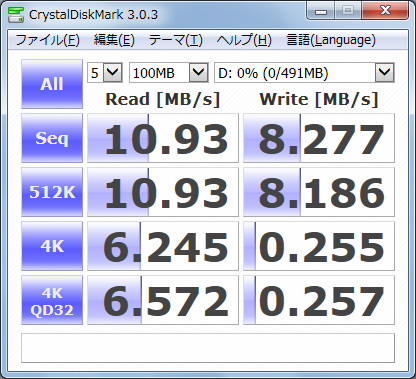The image size is (416, 379).
Task: Click the Seq write value 8.277
Action: pos(319,138)
